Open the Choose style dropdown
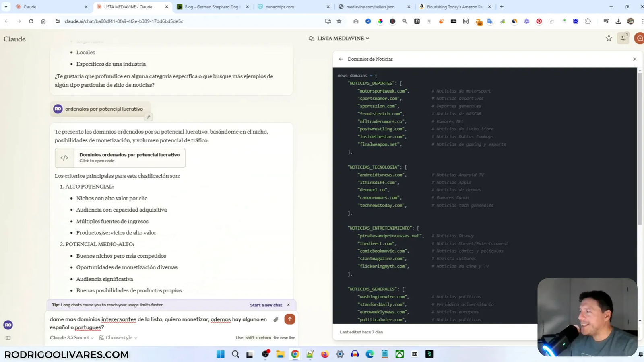Viewport: 644px width, 362px height. tap(119, 337)
